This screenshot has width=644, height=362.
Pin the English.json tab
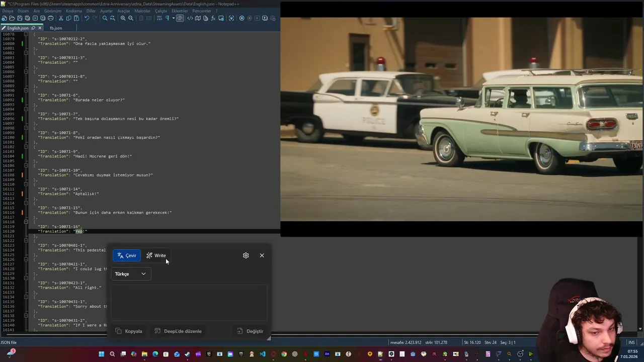coord(33,28)
